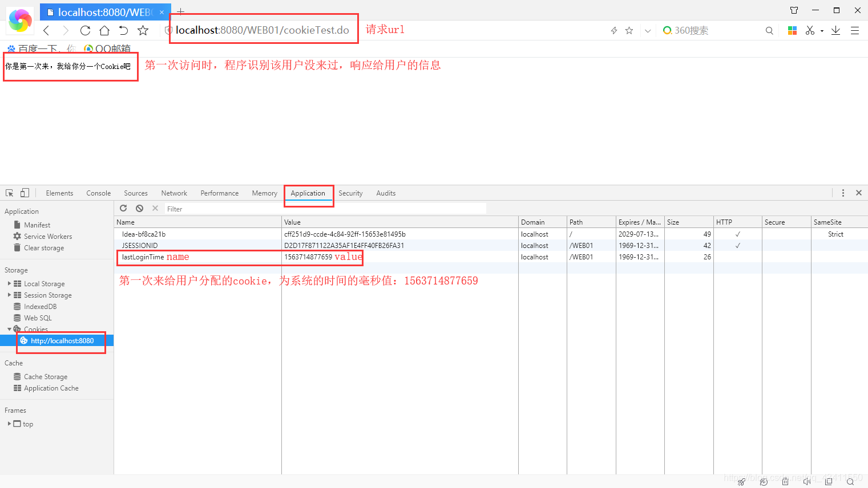The image size is (868, 488).
Task: Select the Application tab
Action: point(308,193)
